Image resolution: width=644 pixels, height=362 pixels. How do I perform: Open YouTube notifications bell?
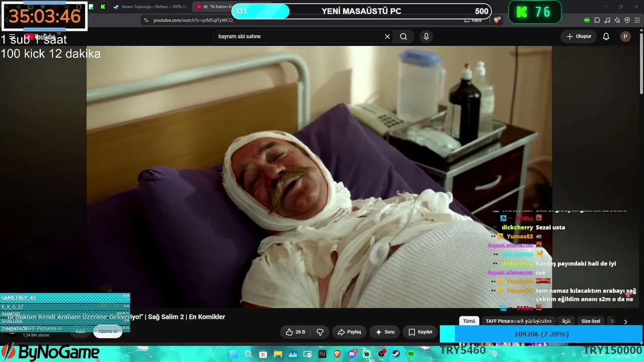point(606,36)
